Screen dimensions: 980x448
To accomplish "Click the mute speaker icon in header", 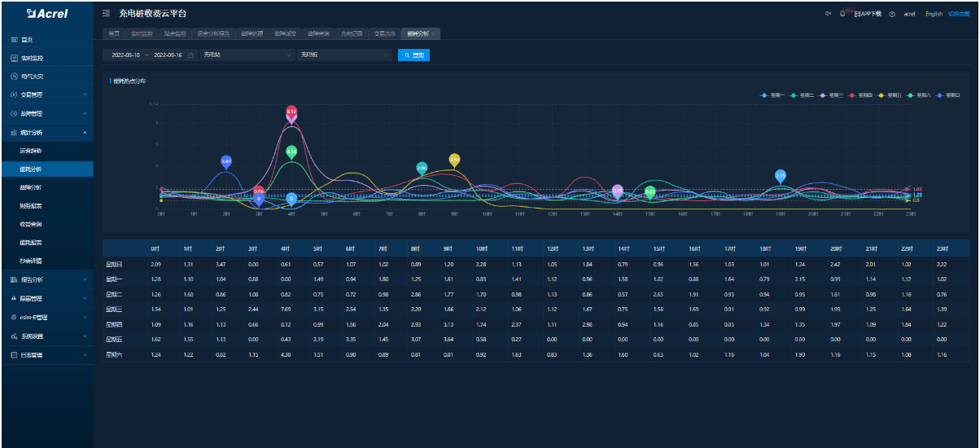I will click(829, 14).
